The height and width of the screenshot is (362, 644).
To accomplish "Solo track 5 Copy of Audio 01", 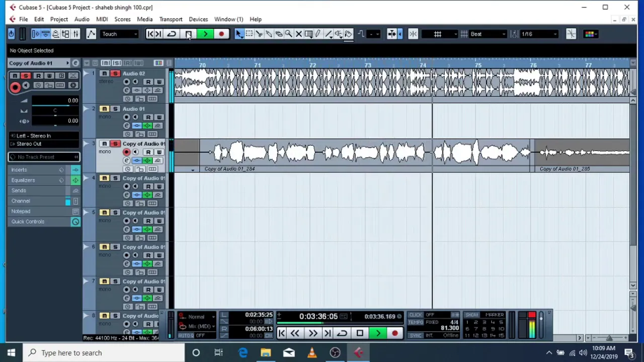I will point(115,212).
